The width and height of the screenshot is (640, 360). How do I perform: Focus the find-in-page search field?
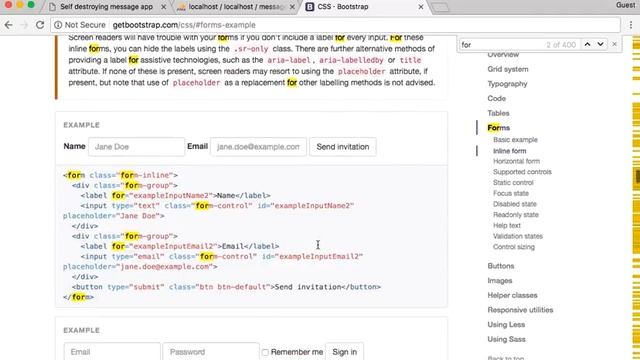502,44
